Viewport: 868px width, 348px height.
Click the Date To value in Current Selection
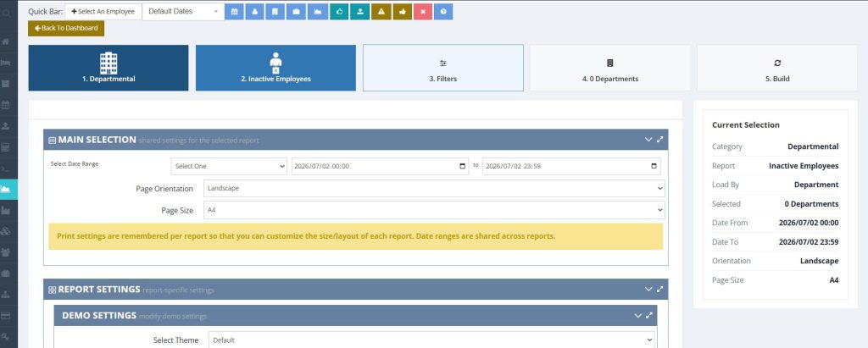pyautogui.click(x=808, y=242)
